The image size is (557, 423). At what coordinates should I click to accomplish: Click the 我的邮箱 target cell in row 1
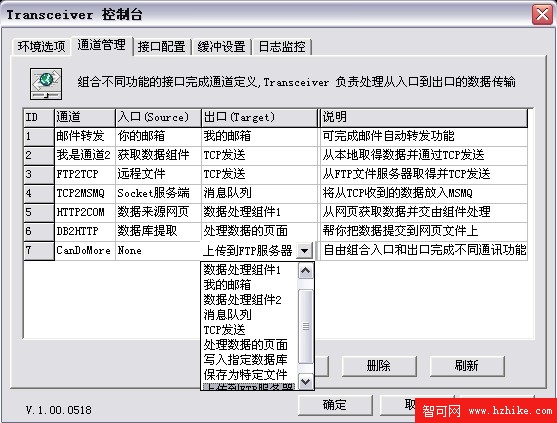(259, 136)
